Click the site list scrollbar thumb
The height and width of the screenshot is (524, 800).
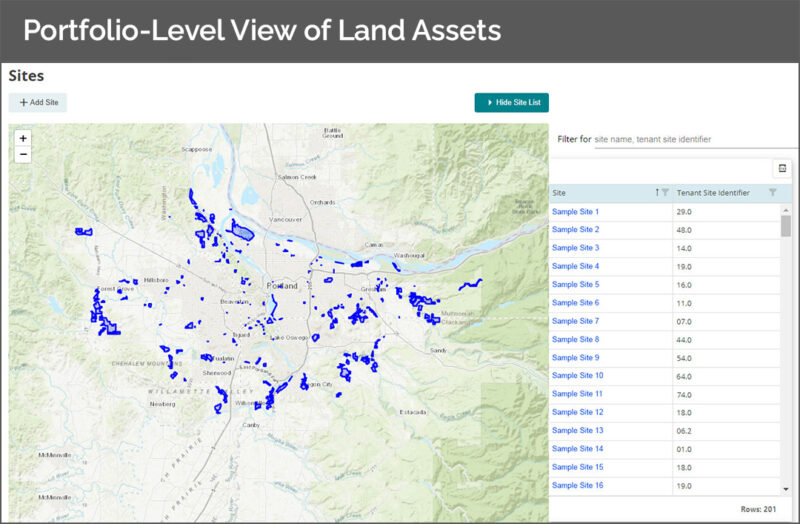point(786,226)
